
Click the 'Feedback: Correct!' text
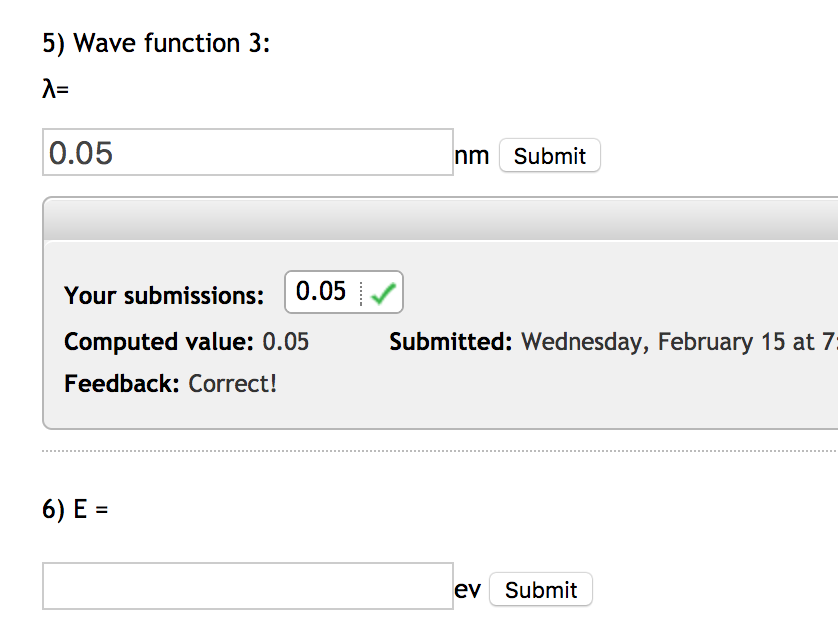tap(170, 383)
